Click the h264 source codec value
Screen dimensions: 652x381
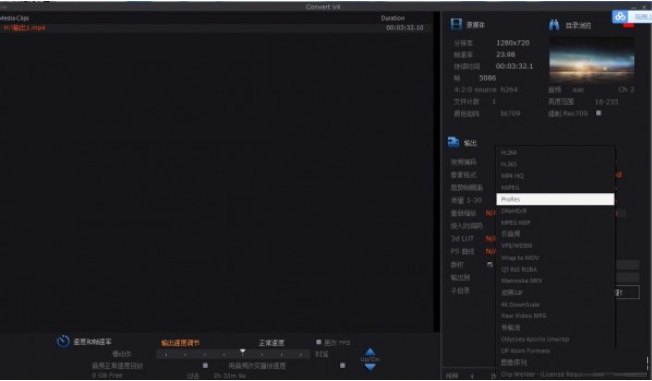[x=509, y=89]
